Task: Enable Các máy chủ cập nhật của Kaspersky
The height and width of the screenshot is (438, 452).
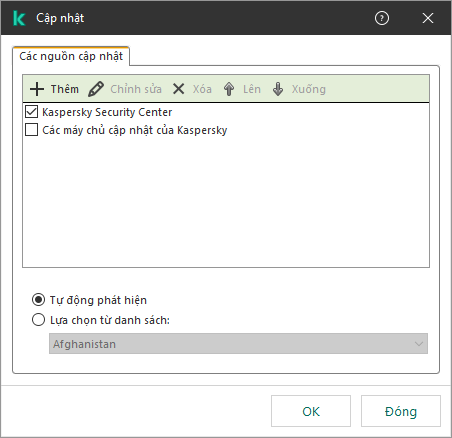Action: tap(31, 130)
